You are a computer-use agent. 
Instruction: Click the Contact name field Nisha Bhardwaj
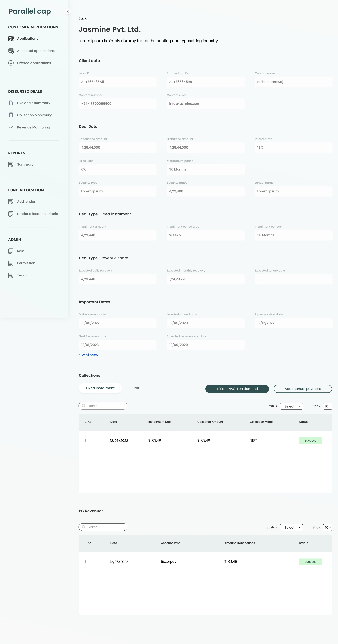pos(294,82)
